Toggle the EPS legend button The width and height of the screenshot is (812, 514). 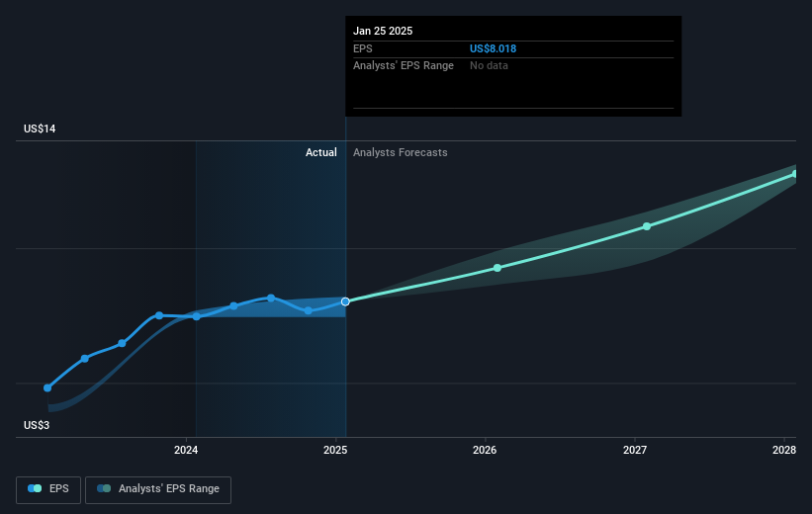coord(48,489)
